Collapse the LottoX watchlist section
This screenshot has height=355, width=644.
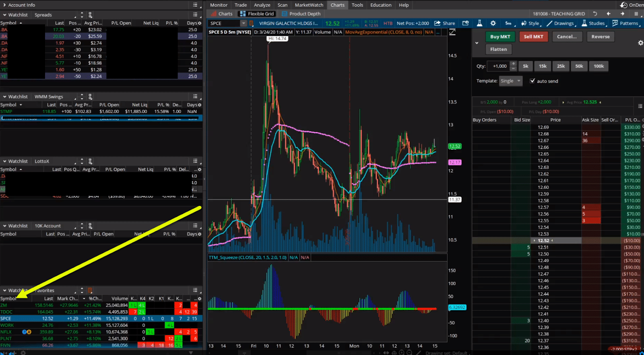coord(5,161)
